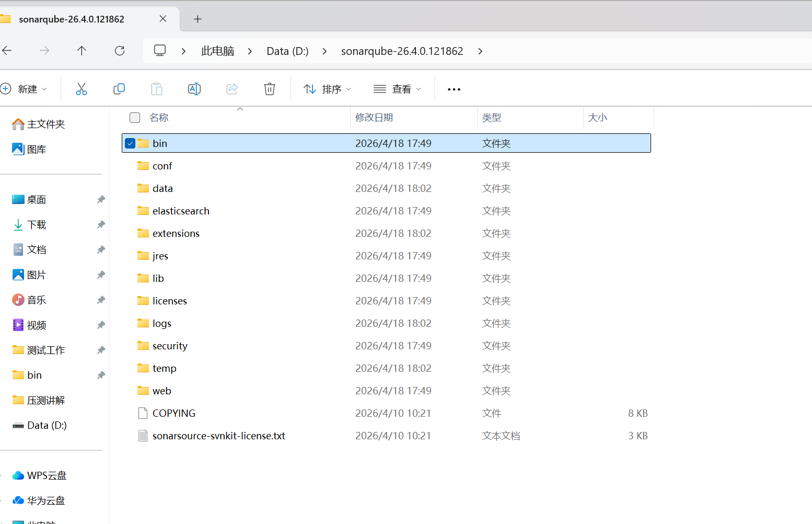This screenshot has height=524, width=812.
Task: Select sonarsource-svnkit-license.txt file
Action: click(386, 436)
